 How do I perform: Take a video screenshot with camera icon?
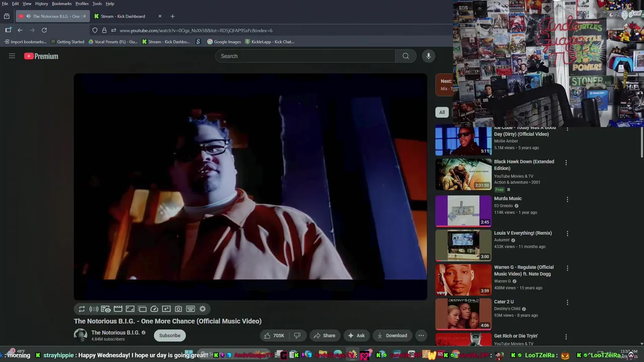[x=178, y=309]
